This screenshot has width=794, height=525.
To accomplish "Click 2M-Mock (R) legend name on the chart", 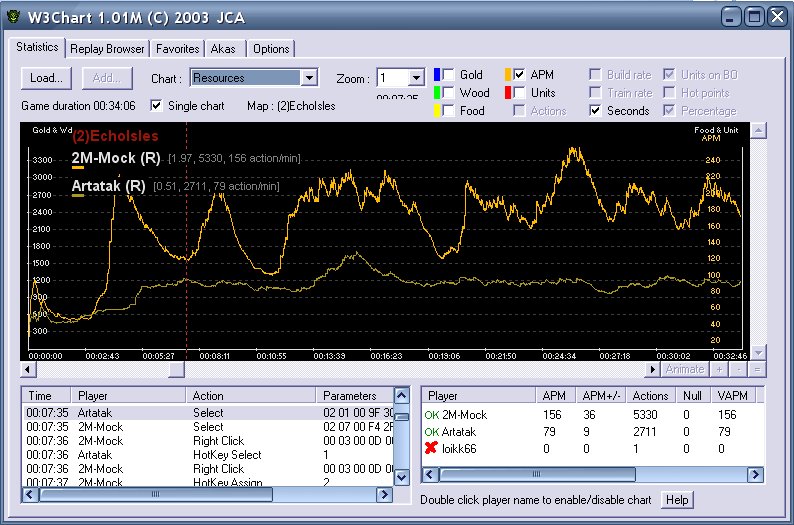I will 115,158.
